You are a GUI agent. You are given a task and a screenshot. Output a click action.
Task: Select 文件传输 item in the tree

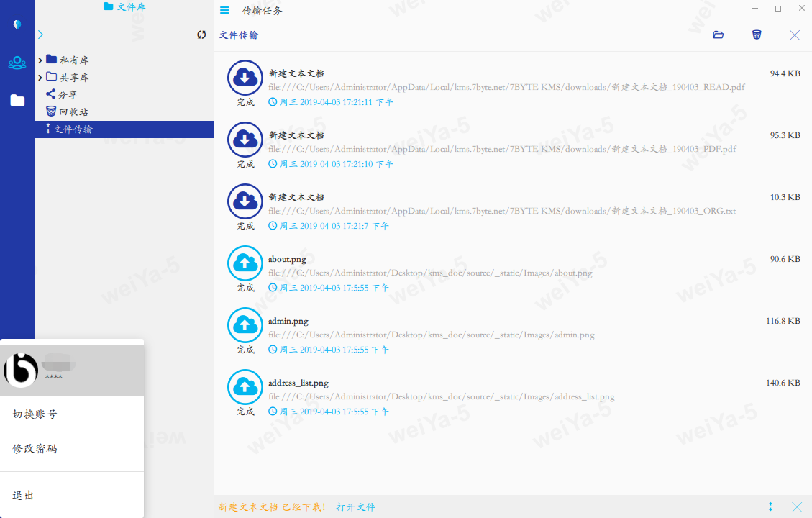click(124, 129)
